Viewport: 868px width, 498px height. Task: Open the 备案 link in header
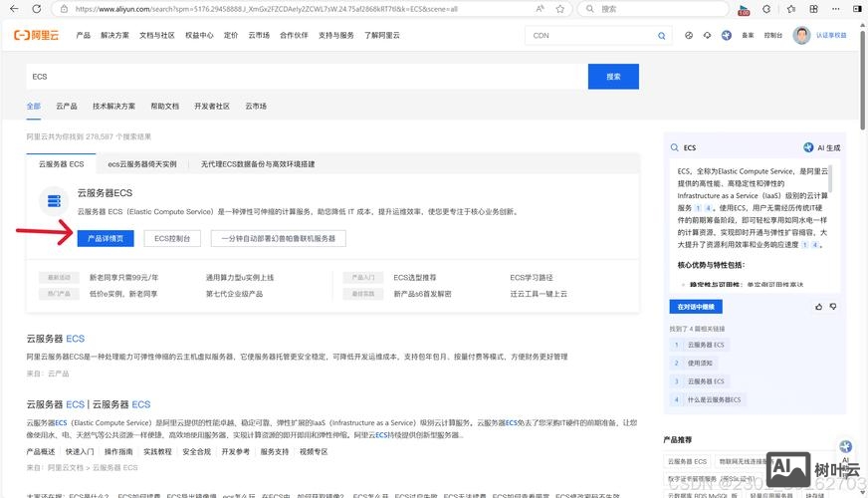click(x=748, y=36)
